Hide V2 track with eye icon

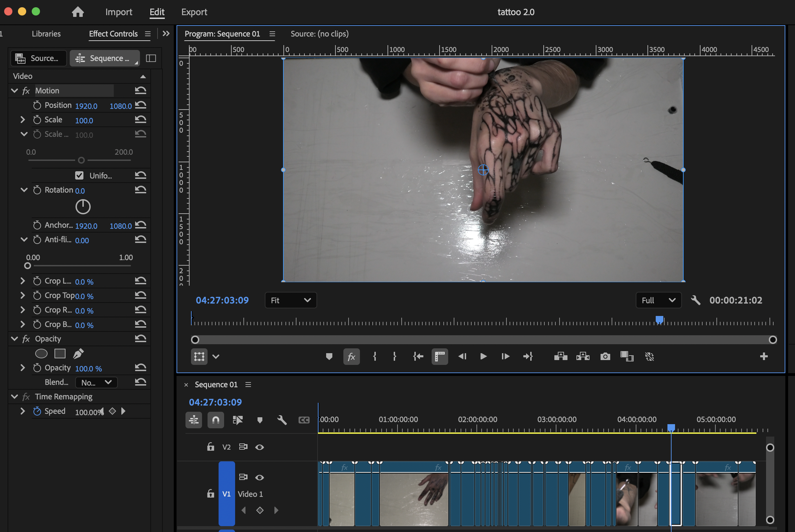[x=259, y=447]
